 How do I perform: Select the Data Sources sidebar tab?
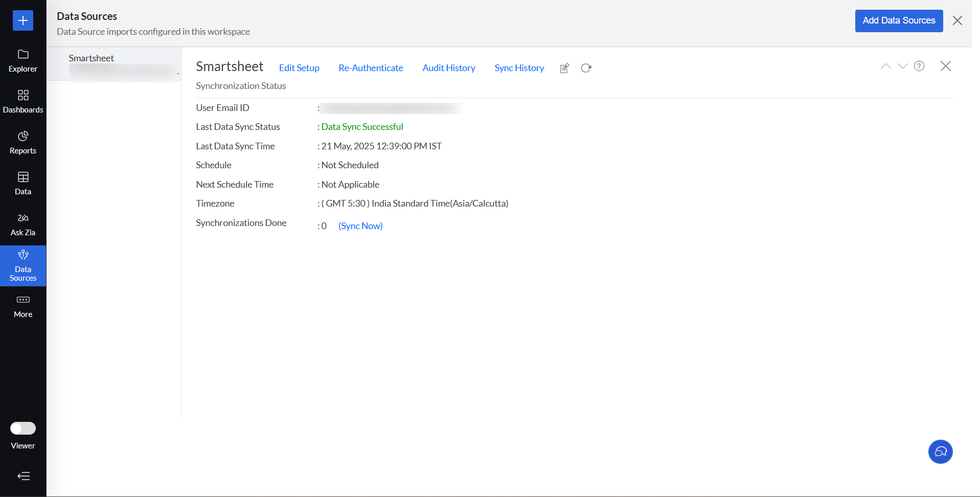23,266
